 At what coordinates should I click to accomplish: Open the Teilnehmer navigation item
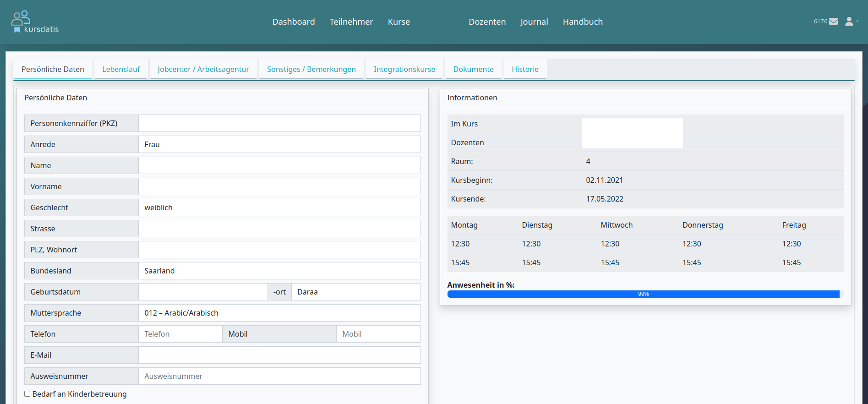351,22
